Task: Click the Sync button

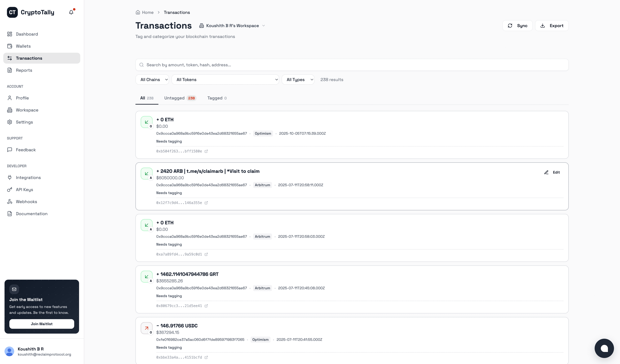Action: point(517,25)
